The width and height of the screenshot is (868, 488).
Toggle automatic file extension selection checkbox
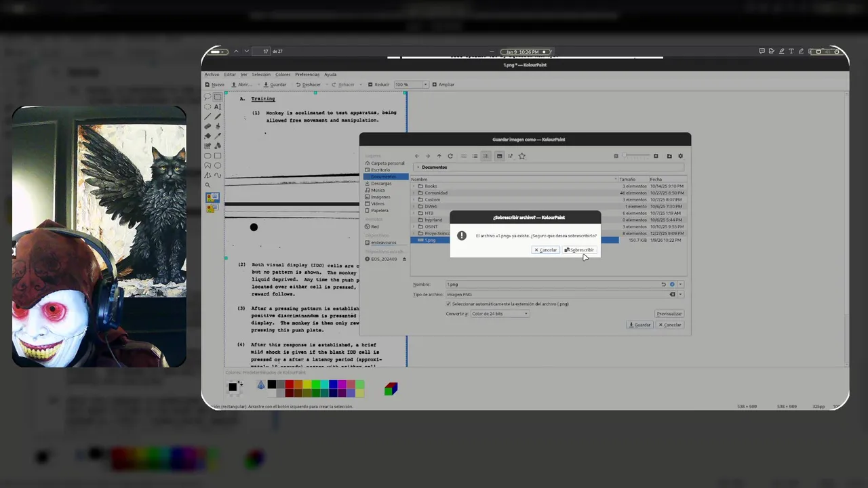[x=448, y=304]
